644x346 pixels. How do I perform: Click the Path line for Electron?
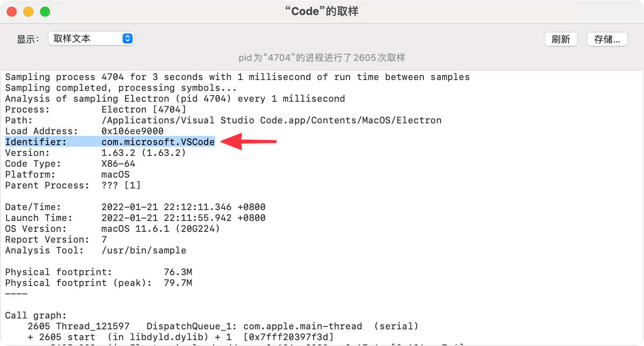tap(223, 120)
